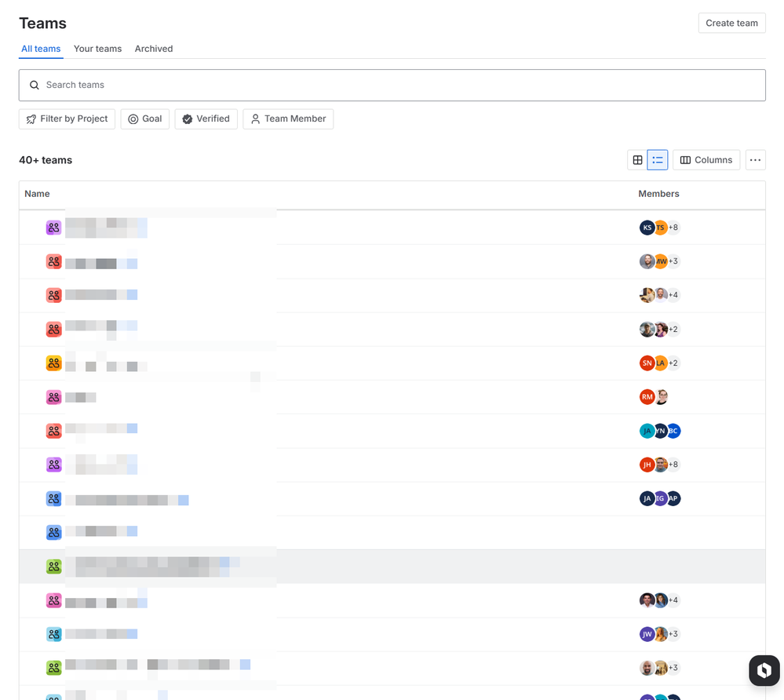Click the MW member avatar
The height and width of the screenshot is (700, 784).
coord(661,261)
